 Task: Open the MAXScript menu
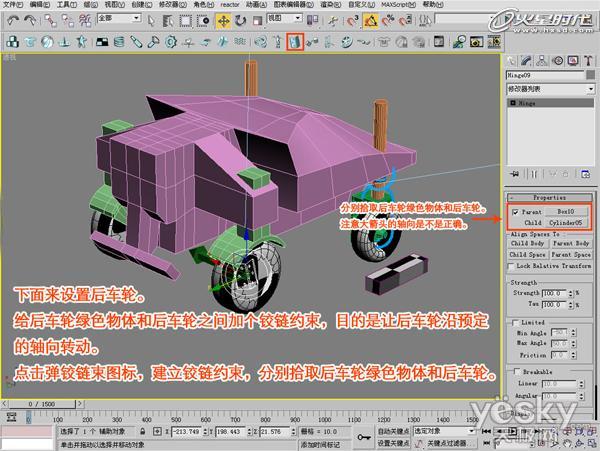pos(398,5)
